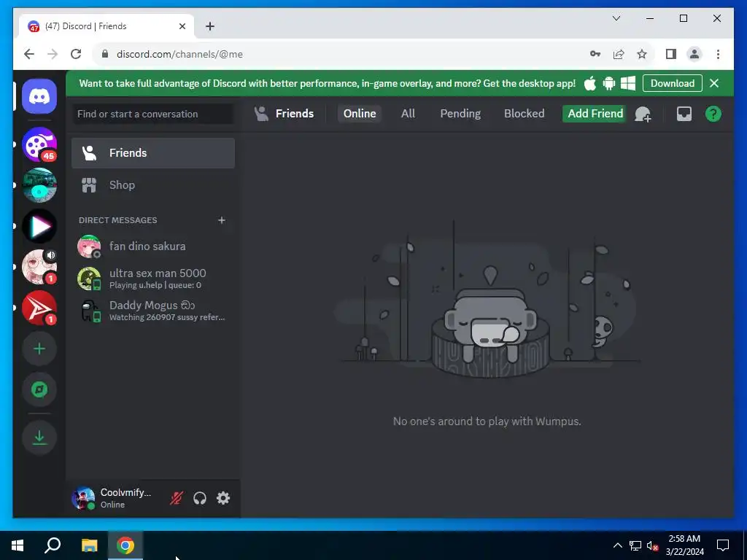Toggle deafen with the headphones icon
The width and height of the screenshot is (747, 560).
[x=200, y=498]
